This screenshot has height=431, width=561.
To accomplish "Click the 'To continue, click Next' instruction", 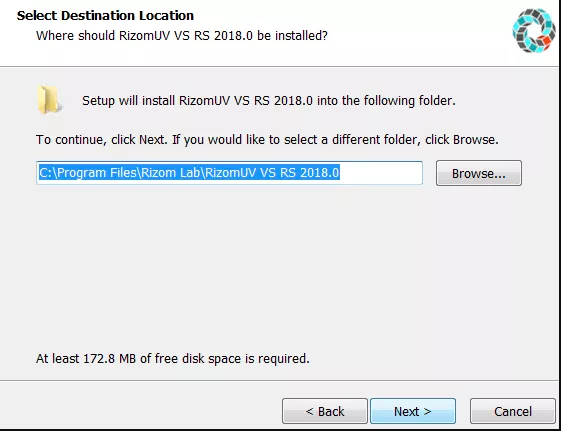I will click(x=267, y=139).
